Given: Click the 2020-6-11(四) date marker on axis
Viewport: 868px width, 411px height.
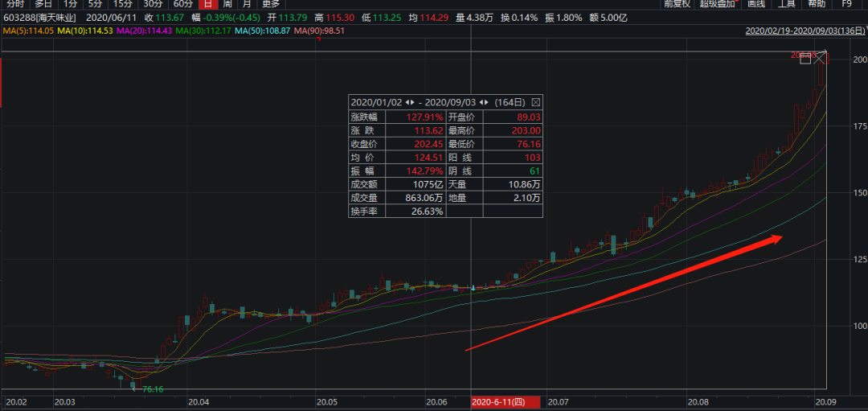Looking at the screenshot, I should [498, 401].
